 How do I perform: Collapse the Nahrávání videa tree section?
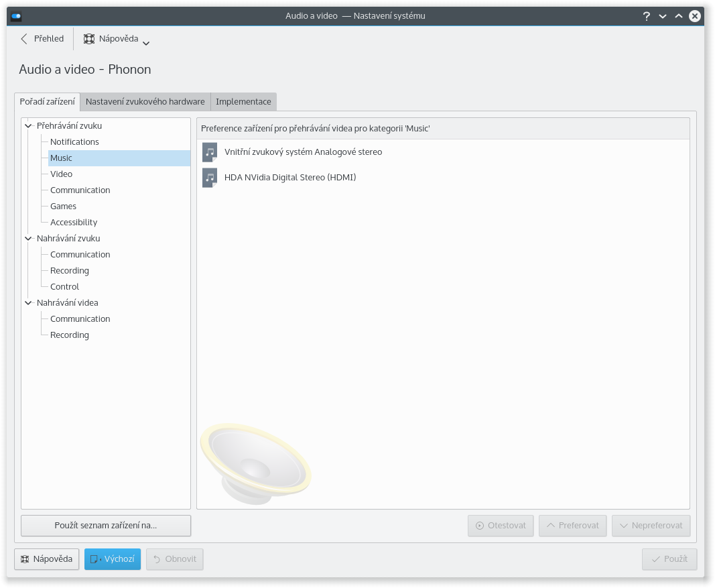tap(28, 302)
